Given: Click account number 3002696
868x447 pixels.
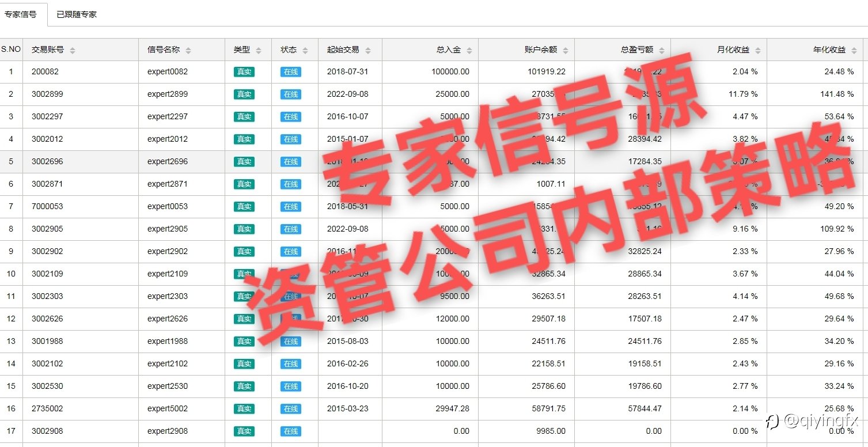Looking at the screenshot, I should 47,162.
